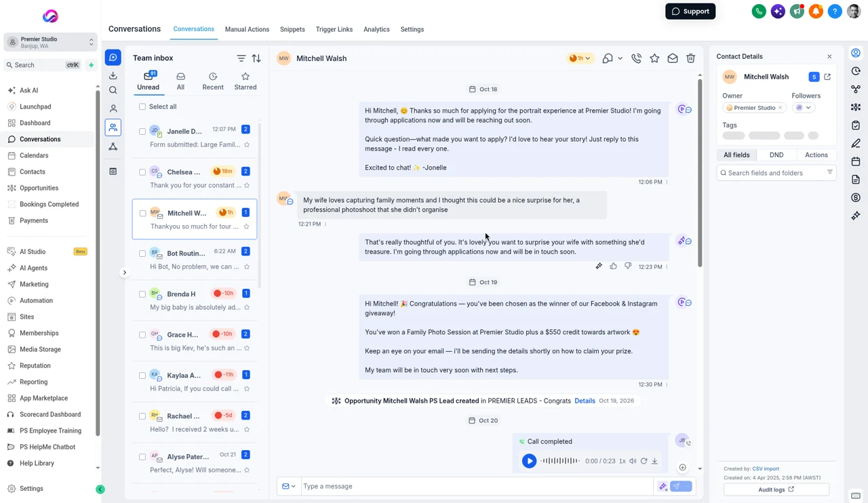Follow the CSV import link

tap(766, 469)
